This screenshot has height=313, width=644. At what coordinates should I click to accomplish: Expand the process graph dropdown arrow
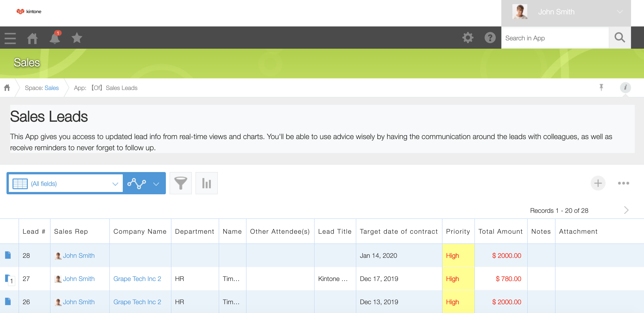coord(156,184)
